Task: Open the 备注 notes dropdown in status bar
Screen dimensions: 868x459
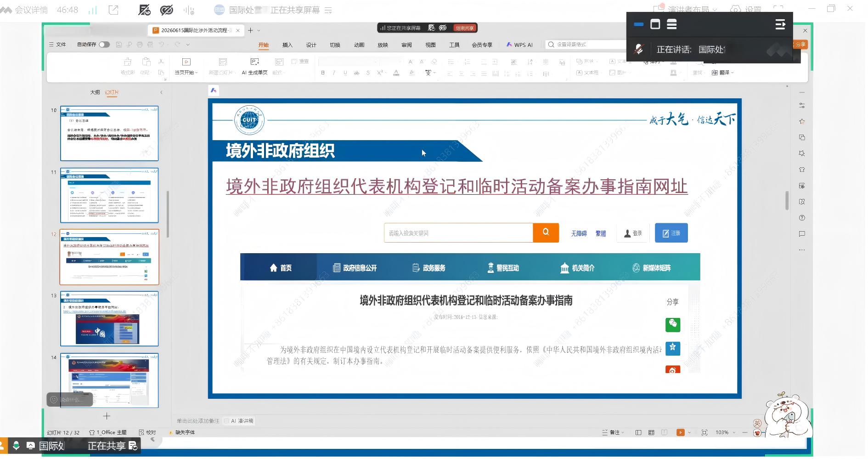Action: (614, 432)
